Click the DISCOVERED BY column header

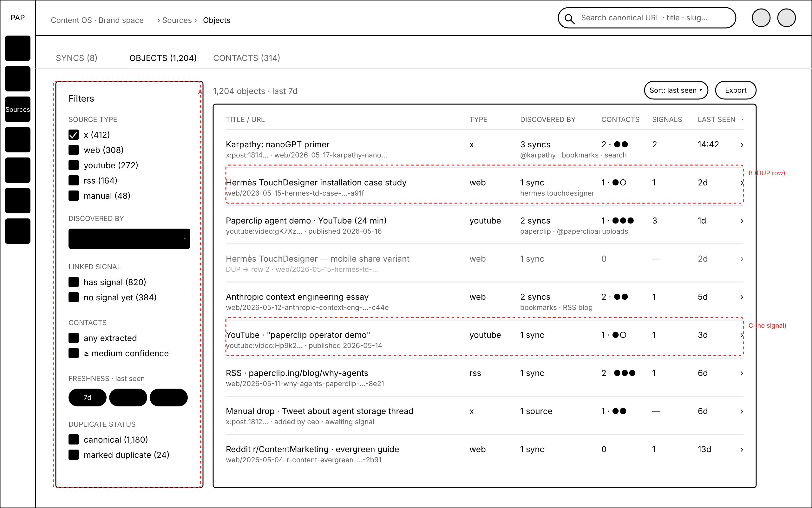(547, 120)
